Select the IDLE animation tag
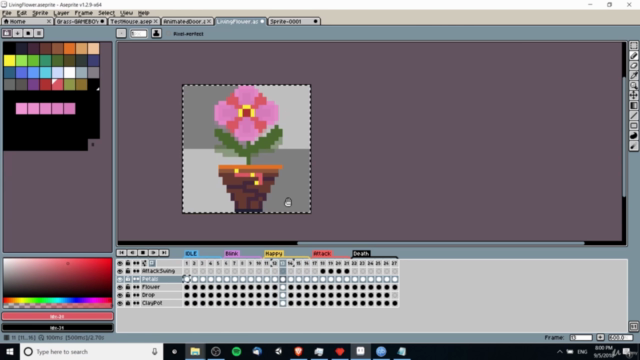Screen dimensions: 640x360 (191, 253)
